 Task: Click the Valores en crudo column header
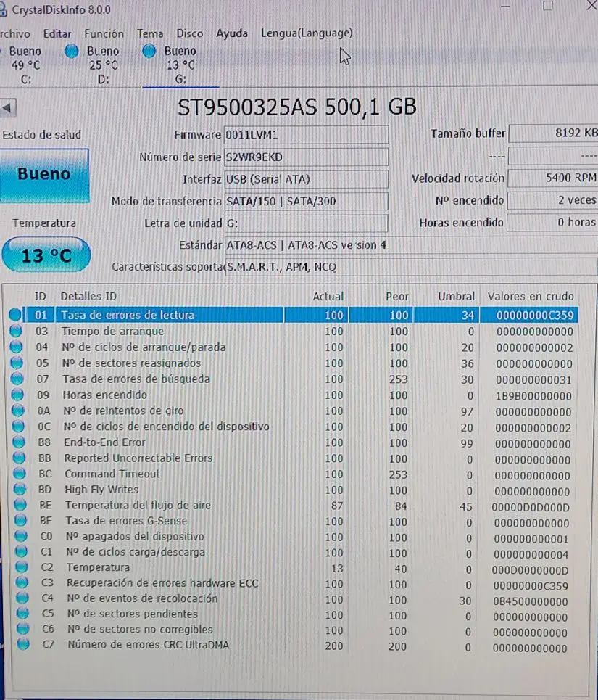coord(531,296)
